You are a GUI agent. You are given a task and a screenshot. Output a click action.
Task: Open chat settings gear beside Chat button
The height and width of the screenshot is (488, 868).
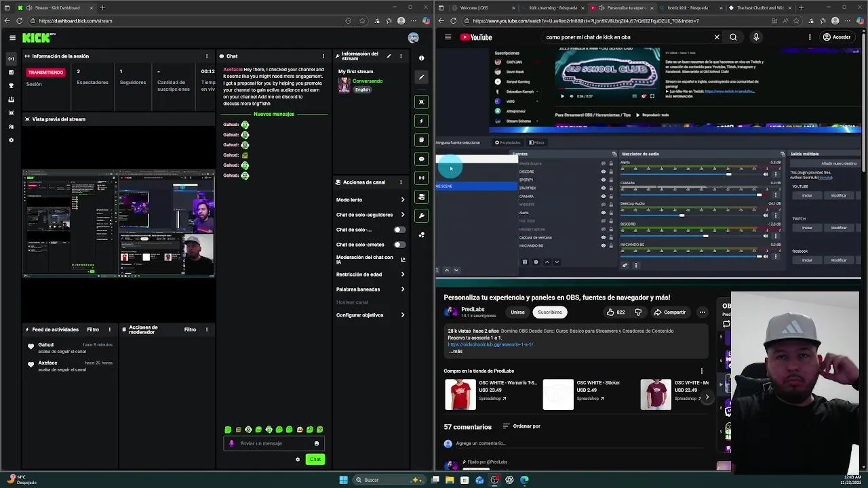pos(297,460)
